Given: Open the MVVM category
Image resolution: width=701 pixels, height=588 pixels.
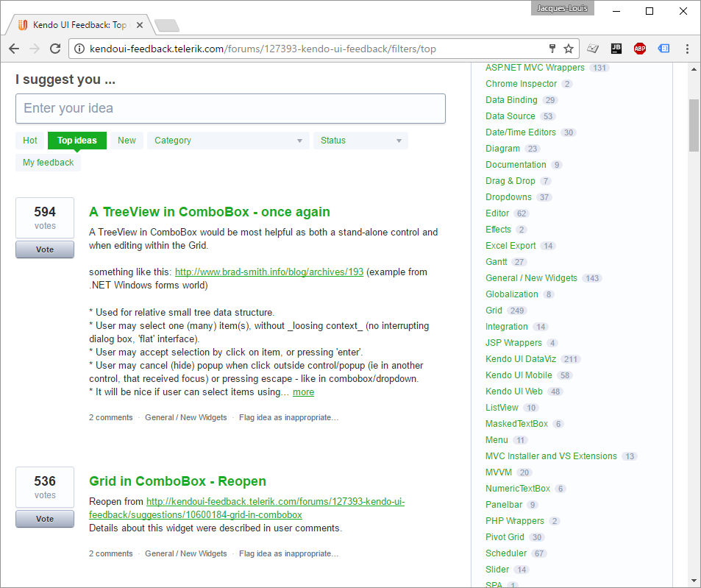Looking at the screenshot, I should click(499, 472).
